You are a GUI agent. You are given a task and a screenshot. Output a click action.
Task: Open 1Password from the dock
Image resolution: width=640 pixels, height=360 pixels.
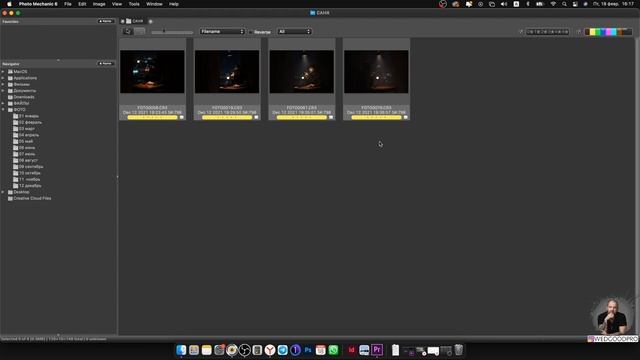(x=295, y=350)
